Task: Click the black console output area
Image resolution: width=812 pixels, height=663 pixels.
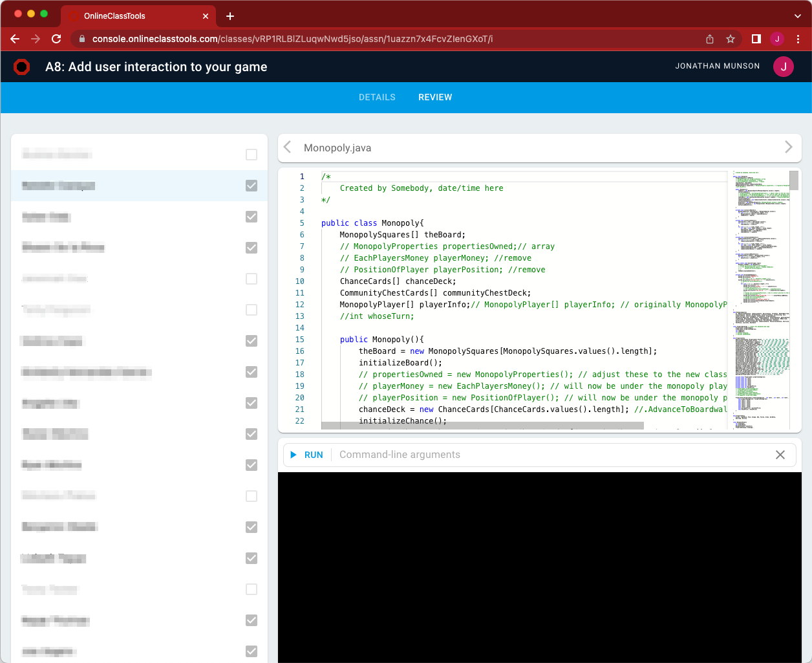Action: tap(540, 567)
